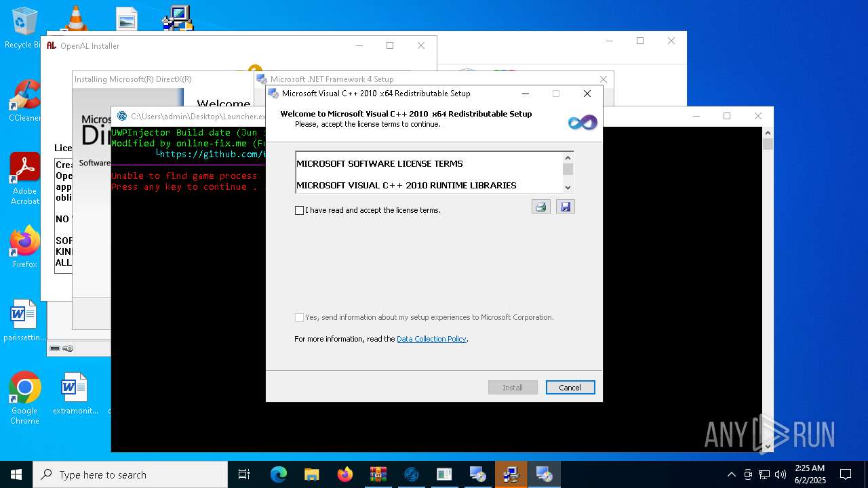868x488 pixels.
Task: Minimize the OpenAL Installer window
Action: (x=359, y=45)
